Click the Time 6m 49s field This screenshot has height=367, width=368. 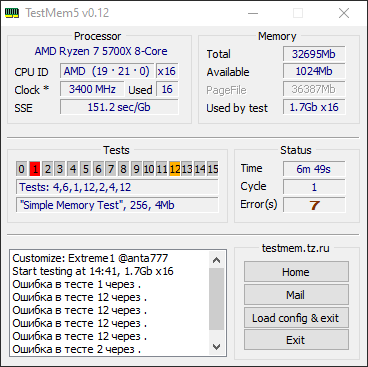[x=314, y=169]
